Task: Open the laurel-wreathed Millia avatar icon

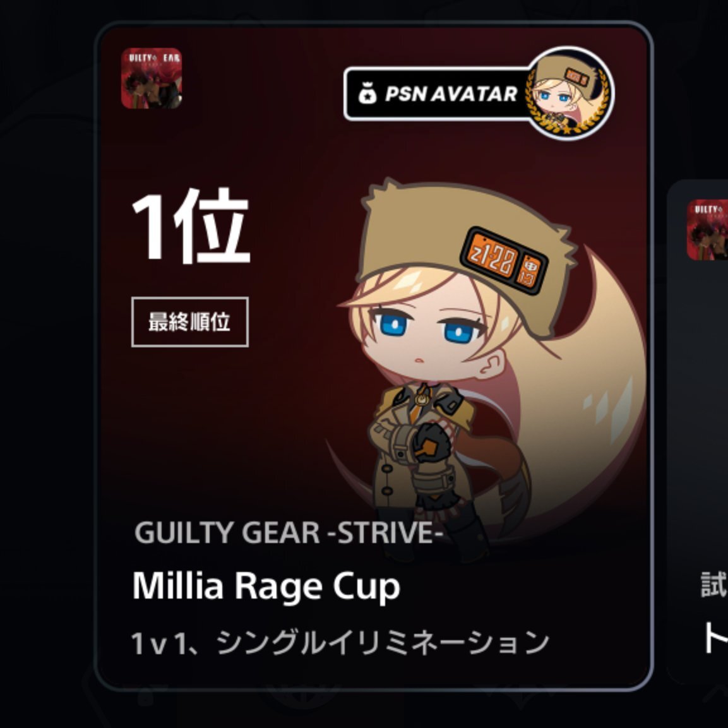Action: [569, 93]
